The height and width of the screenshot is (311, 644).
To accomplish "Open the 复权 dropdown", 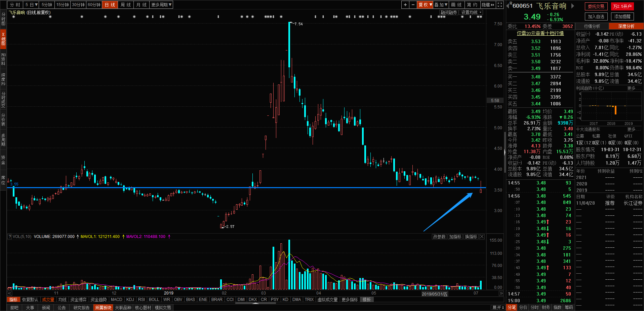I will tap(425, 5).
